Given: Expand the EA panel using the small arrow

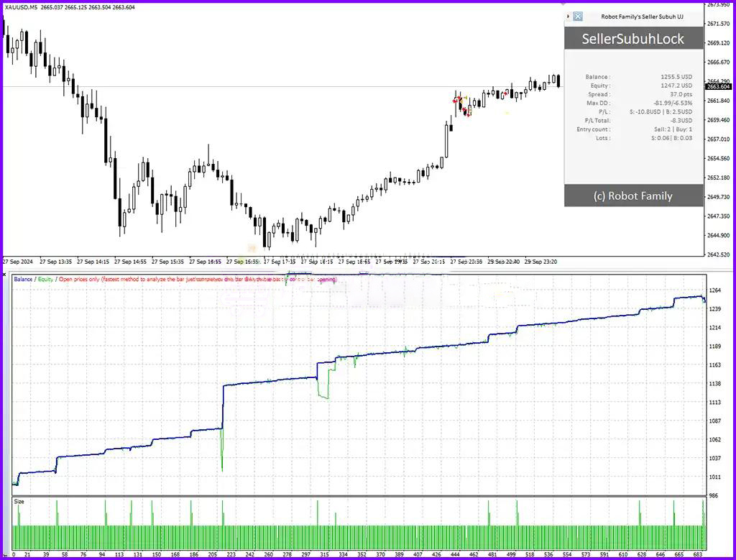Looking at the screenshot, I should [568, 16].
